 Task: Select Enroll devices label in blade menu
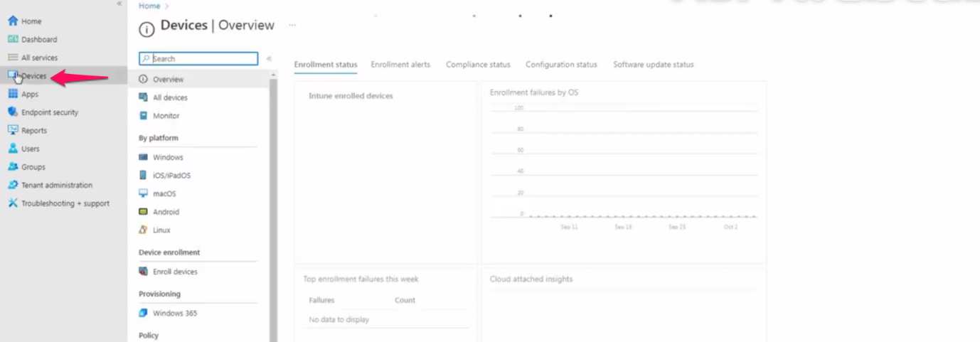[175, 272]
